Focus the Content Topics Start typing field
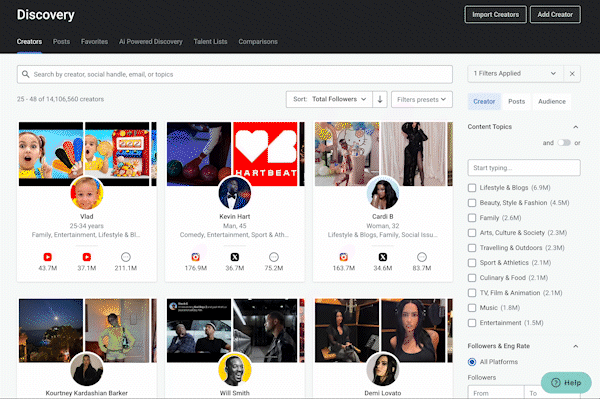The image size is (600, 400). pyautogui.click(x=524, y=168)
